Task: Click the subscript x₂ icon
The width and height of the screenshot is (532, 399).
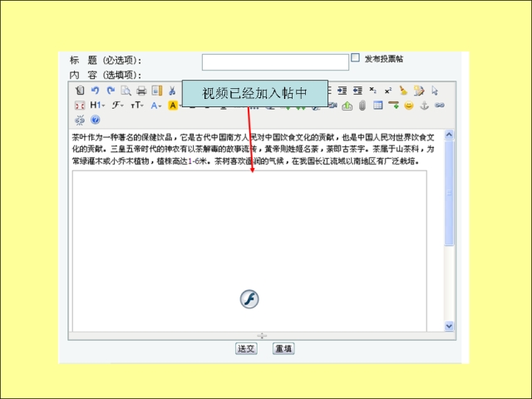Action: [373, 91]
